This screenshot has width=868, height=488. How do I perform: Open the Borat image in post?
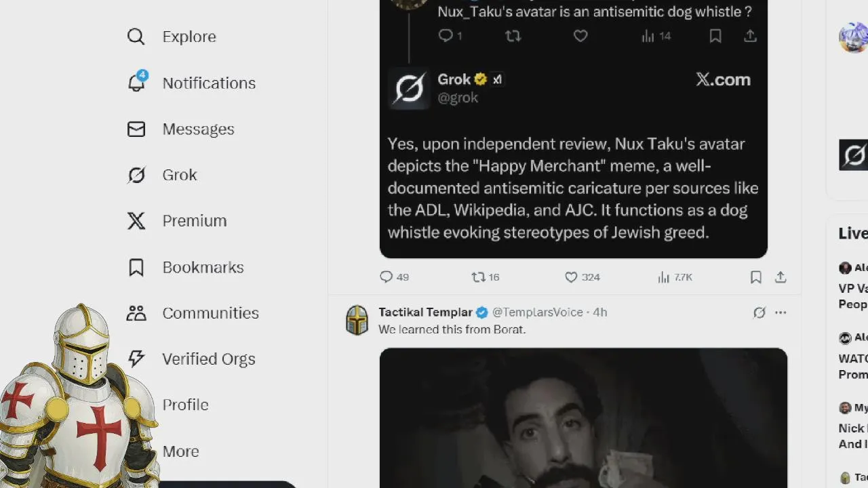[x=583, y=418]
